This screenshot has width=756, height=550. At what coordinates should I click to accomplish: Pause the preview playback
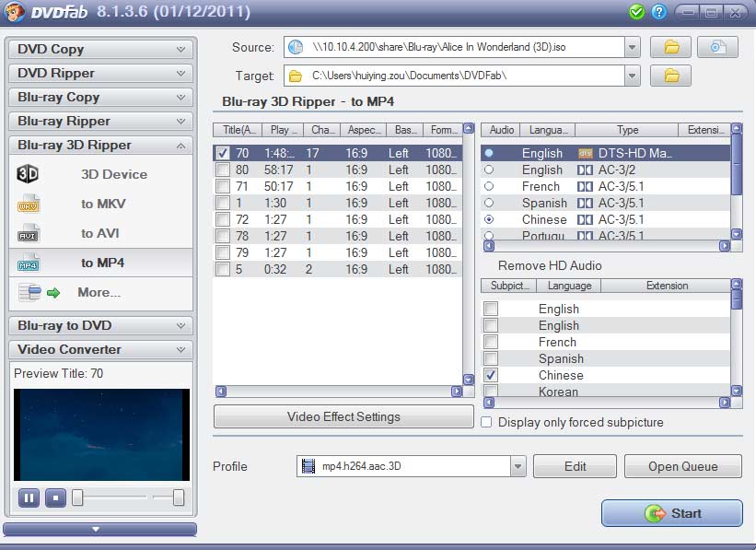(29, 497)
